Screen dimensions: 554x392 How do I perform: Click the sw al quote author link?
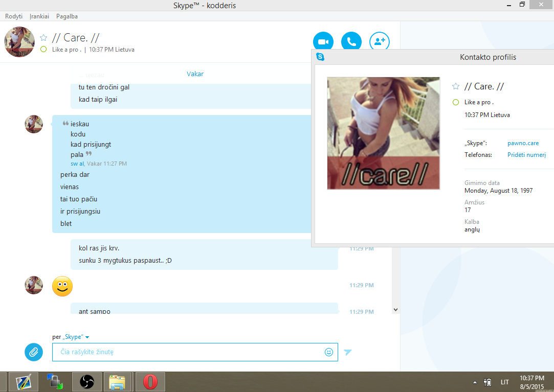tap(77, 164)
